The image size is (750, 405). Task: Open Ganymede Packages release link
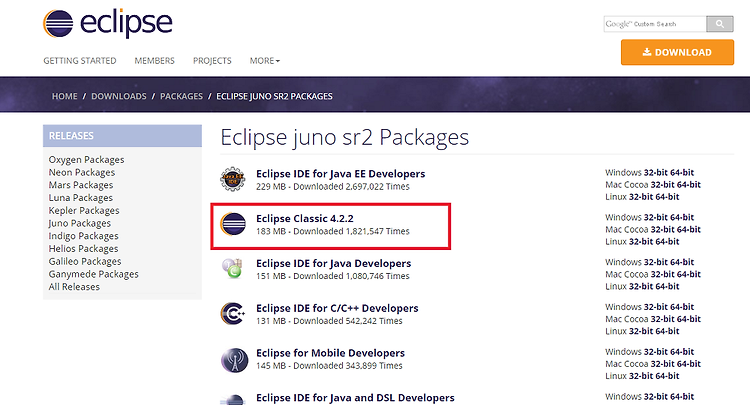pyautogui.click(x=94, y=274)
